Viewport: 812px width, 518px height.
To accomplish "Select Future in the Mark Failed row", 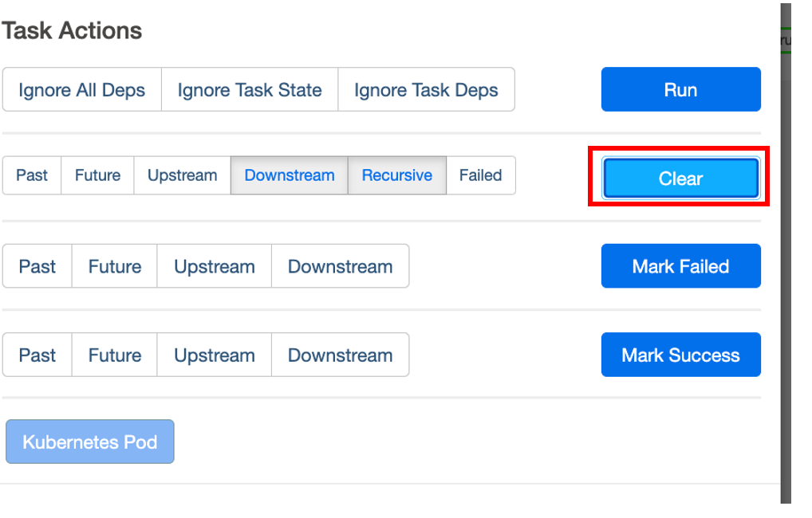I will pyautogui.click(x=115, y=266).
